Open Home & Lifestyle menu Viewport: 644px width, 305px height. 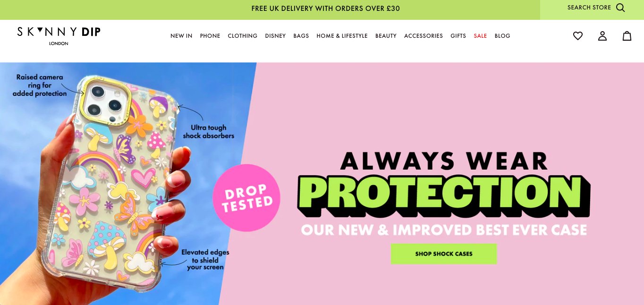point(342,36)
